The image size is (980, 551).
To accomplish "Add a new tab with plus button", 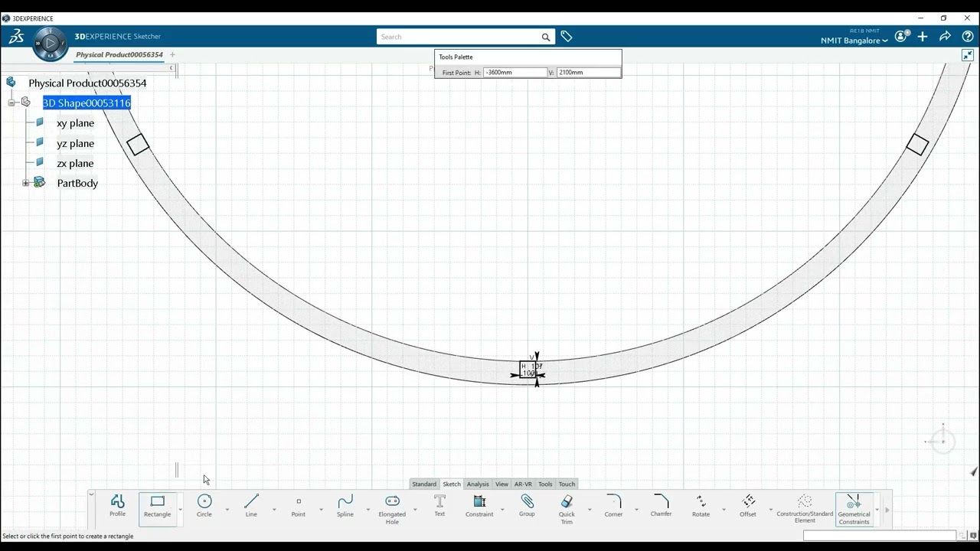I will tap(172, 55).
